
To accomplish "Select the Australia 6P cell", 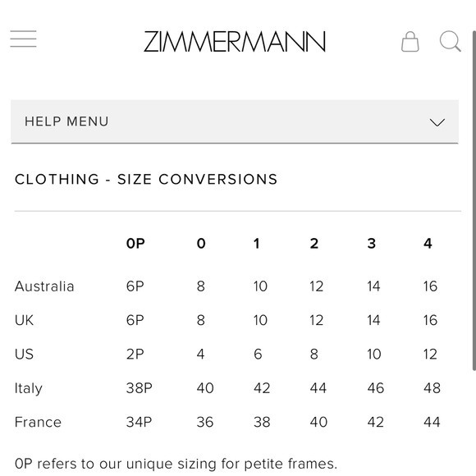I will [x=135, y=286].
